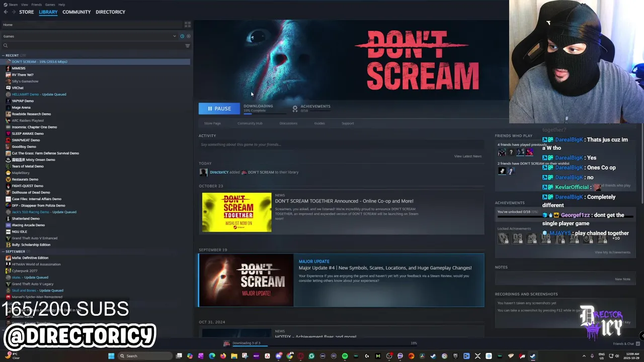Open the Help menu
This screenshot has width=644, height=362.
[x=61, y=5]
